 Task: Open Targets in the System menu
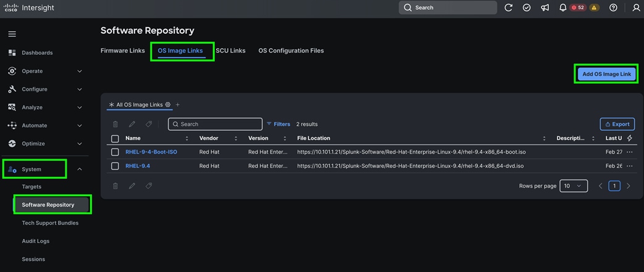(x=31, y=187)
